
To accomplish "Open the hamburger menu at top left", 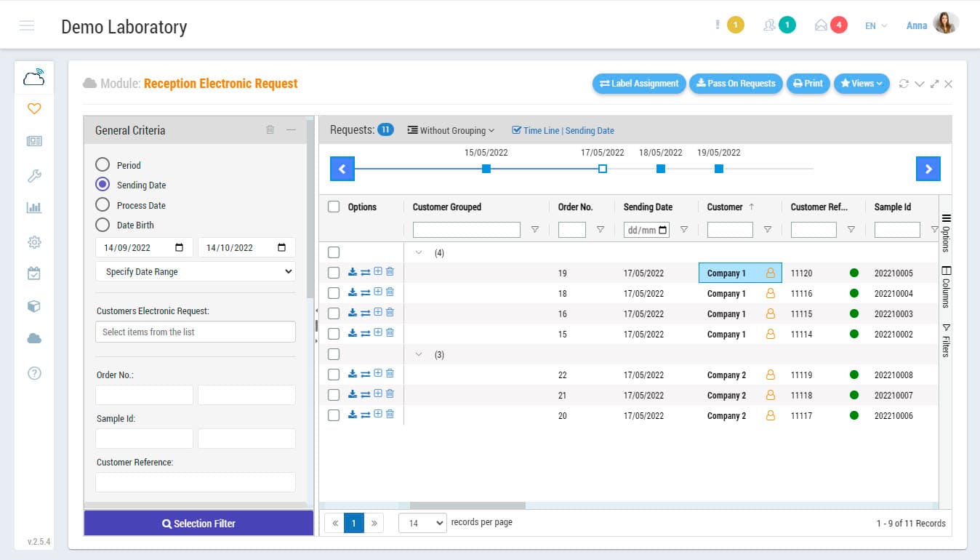I will (27, 26).
